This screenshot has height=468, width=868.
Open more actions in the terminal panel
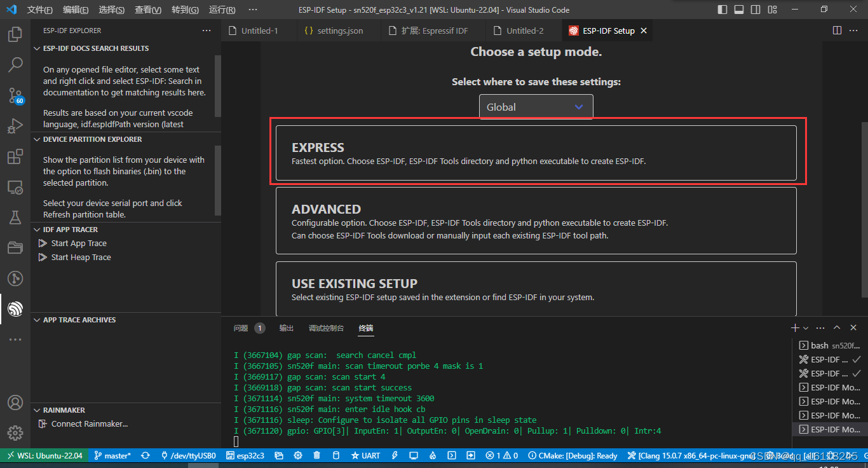point(820,328)
